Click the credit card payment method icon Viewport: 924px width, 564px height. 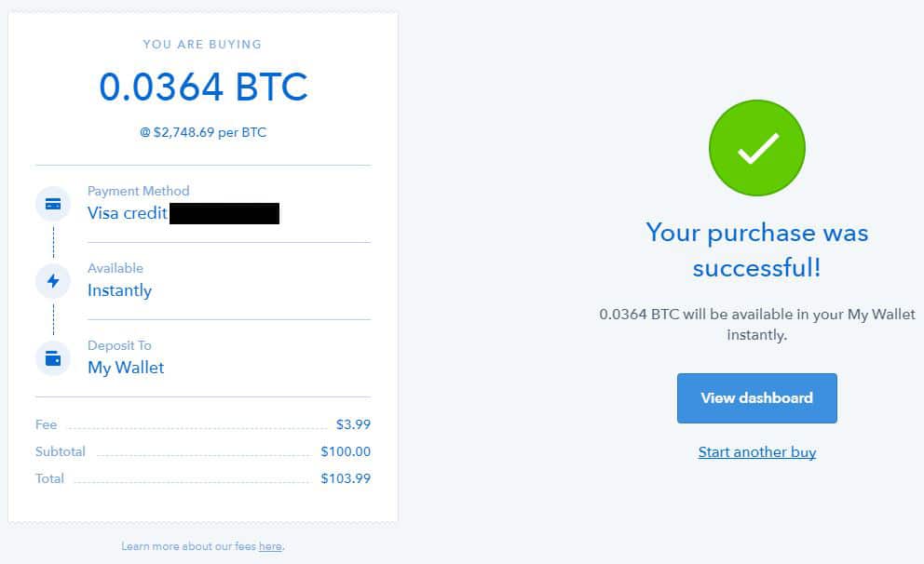coord(53,204)
